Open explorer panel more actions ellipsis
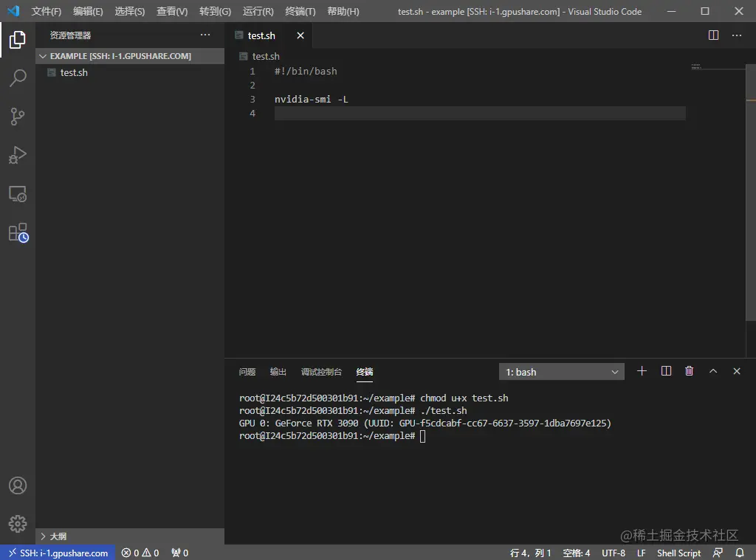Image resolution: width=756 pixels, height=560 pixels. click(x=205, y=35)
